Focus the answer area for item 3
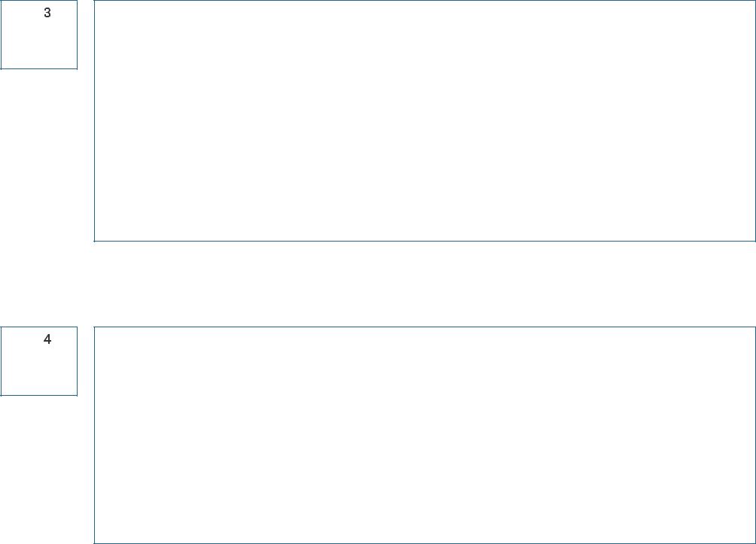The width and height of the screenshot is (756, 544). (x=425, y=120)
